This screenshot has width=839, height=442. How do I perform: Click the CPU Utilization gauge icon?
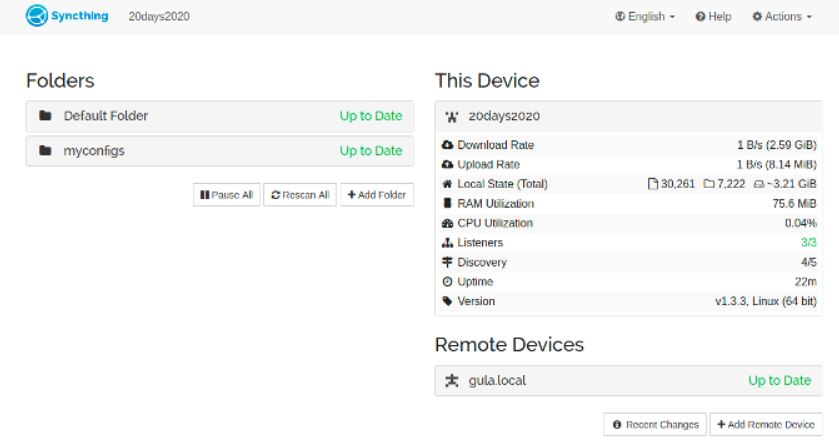(x=447, y=223)
